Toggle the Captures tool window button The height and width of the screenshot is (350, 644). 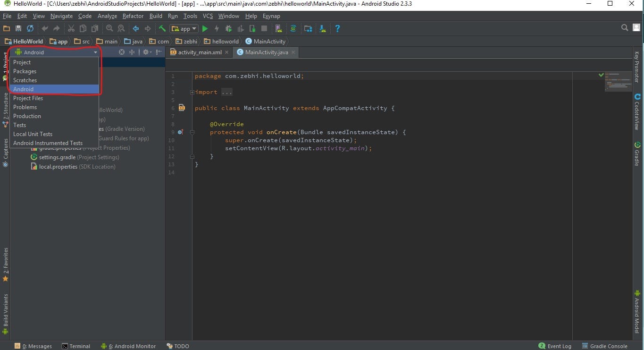[5, 153]
